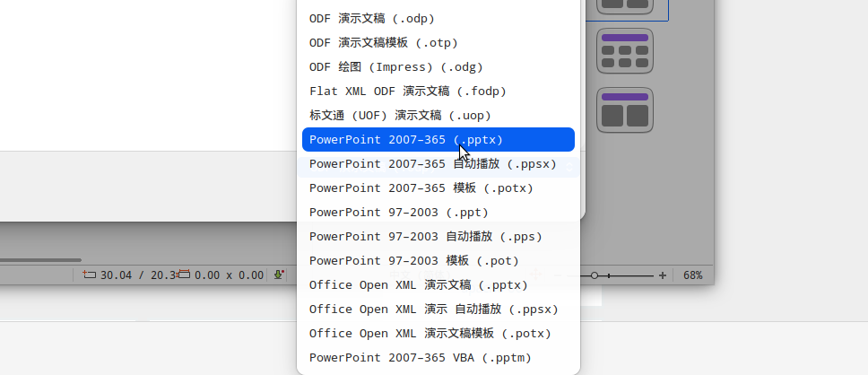Screen dimensions: 868x375
Task: Choose Office Open XML 演示 自动播放 (.ppsx)
Action: [x=438, y=310]
